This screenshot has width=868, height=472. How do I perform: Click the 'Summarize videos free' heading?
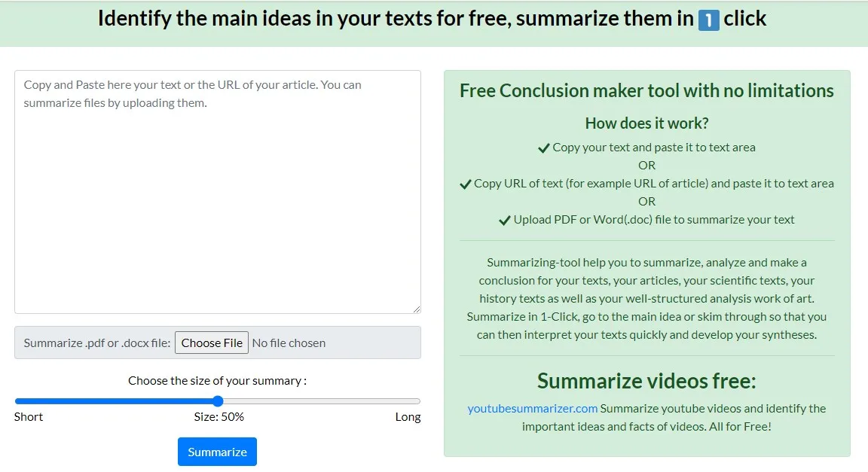tap(646, 381)
